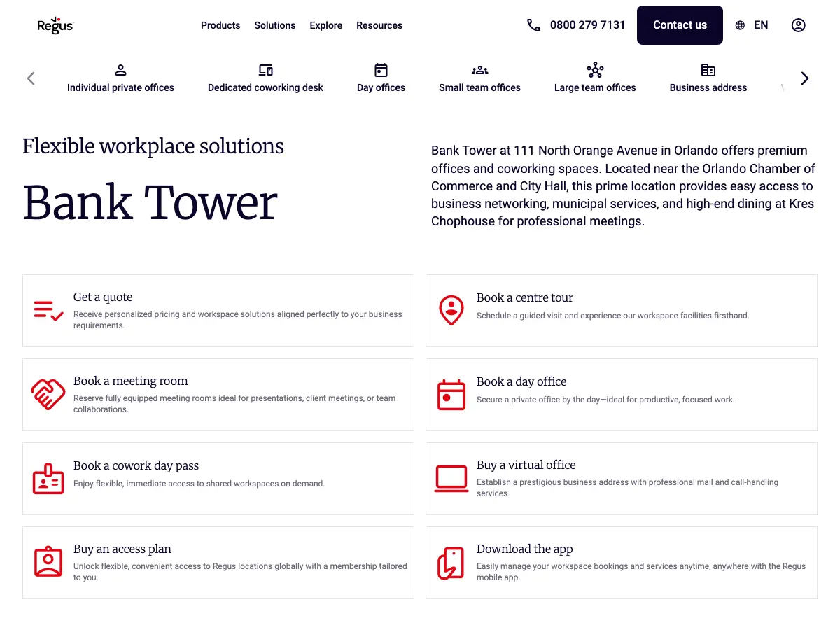
Task: Open the Book a cowork day pass heading
Action: (136, 465)
